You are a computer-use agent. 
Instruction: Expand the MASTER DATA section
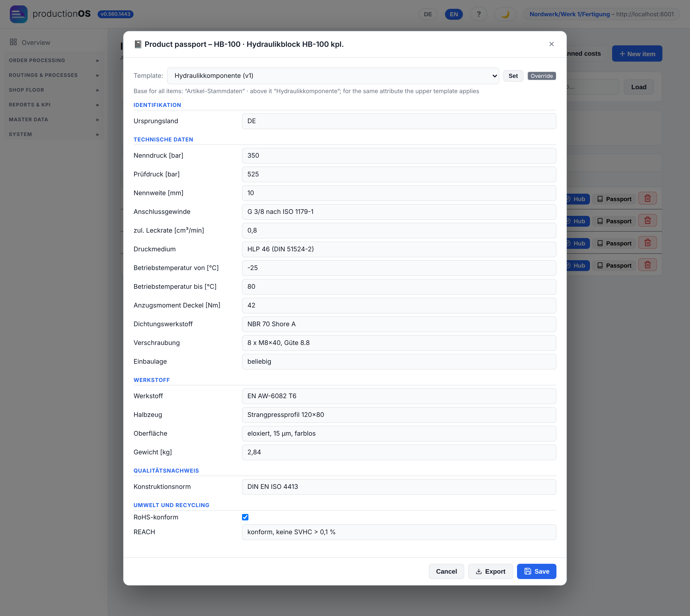point(54,120)
